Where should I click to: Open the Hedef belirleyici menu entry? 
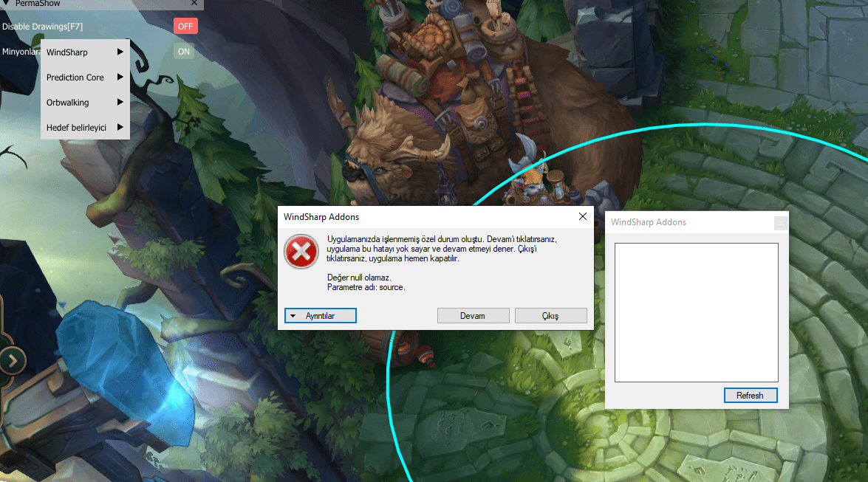point(85,127)
